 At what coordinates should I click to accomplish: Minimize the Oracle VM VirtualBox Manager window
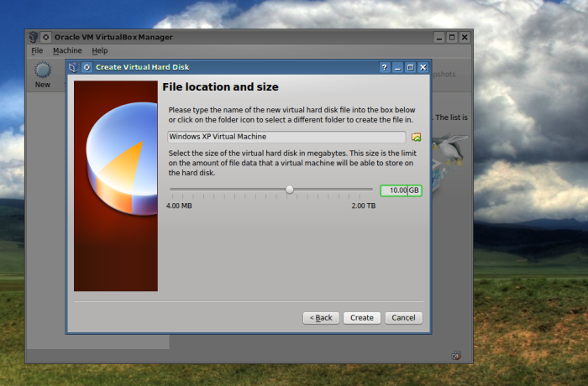point(439,37)
